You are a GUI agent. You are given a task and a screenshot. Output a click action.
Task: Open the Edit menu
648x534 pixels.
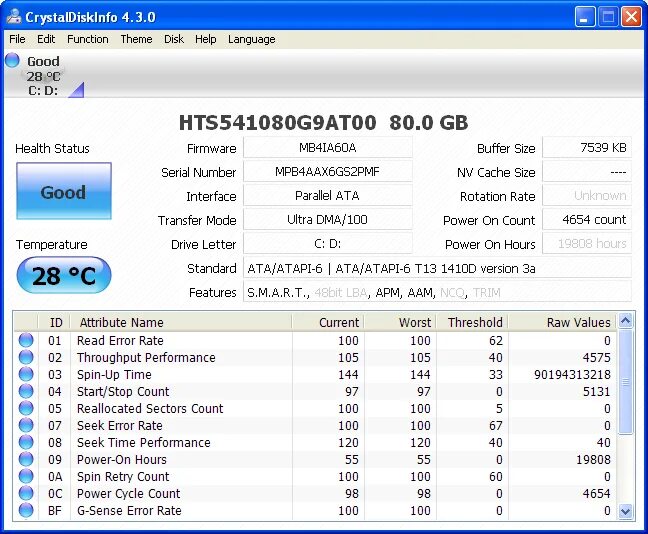[x=46, y=39]
